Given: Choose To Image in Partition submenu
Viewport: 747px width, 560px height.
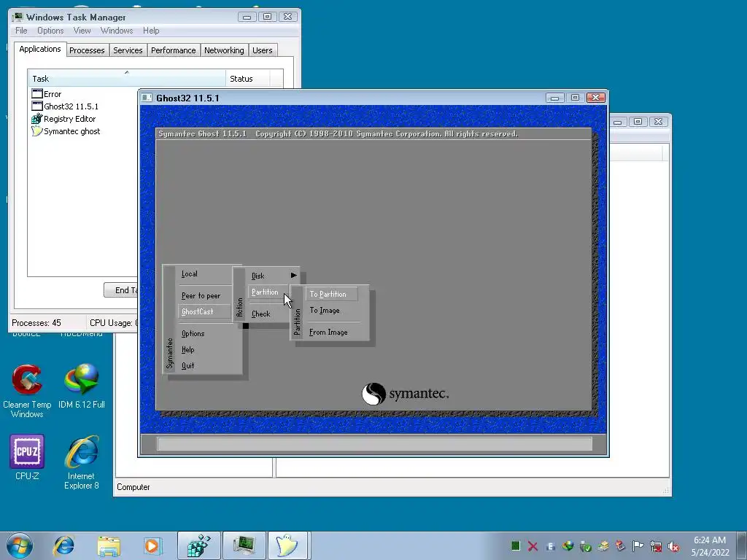Looking at the screenshot, I should click(x=325, y=311).
